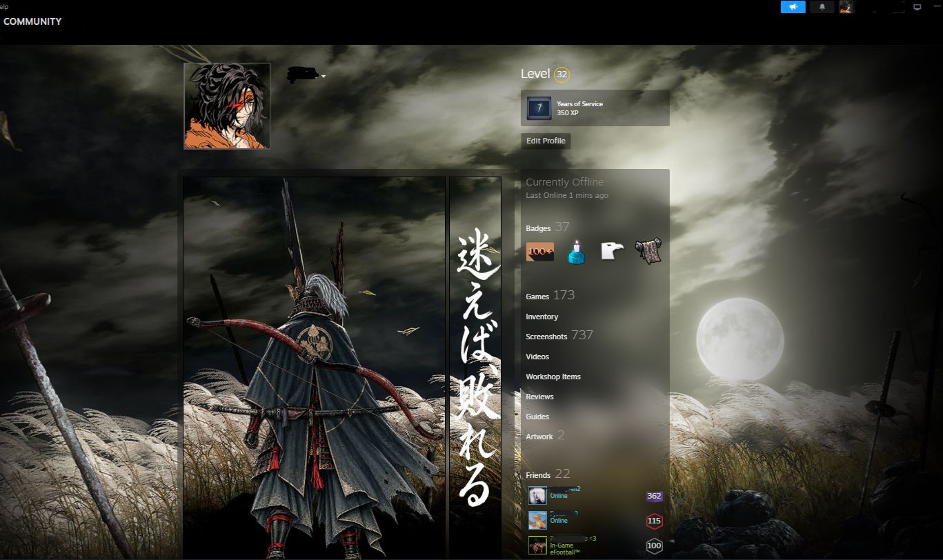Click the Level 32 badge circle

[x=562, y=74]
